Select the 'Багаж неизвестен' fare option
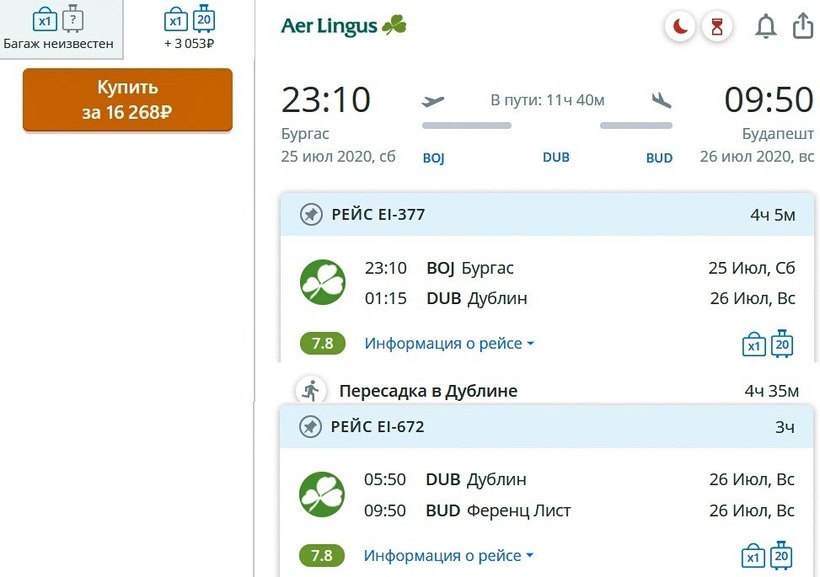 pyautogui.click(x=59, y=28)
